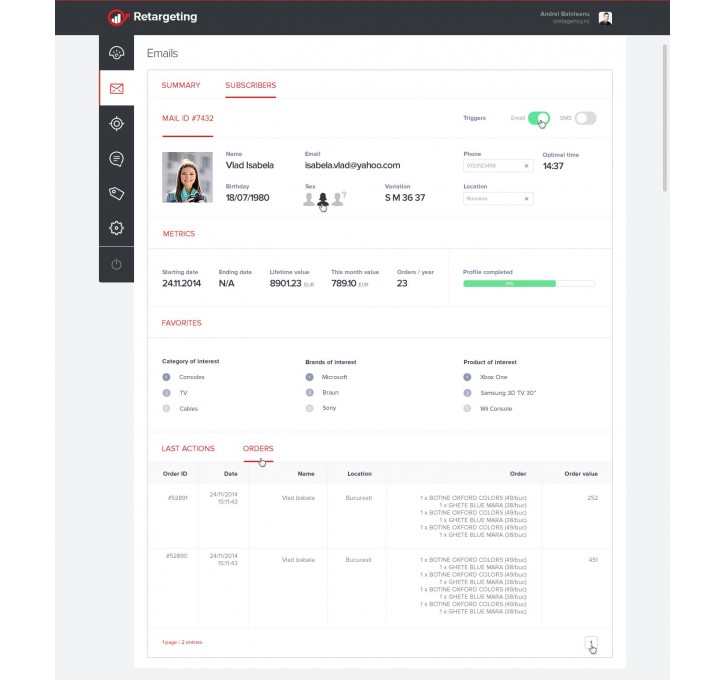Click the optimal time 14:37
The height and width of the screenshot is (680, 725).
(553, 166)
